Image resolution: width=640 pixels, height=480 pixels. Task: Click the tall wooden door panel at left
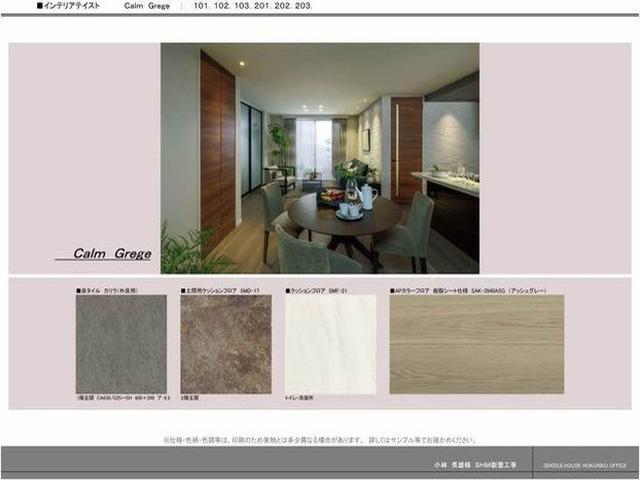217,150
